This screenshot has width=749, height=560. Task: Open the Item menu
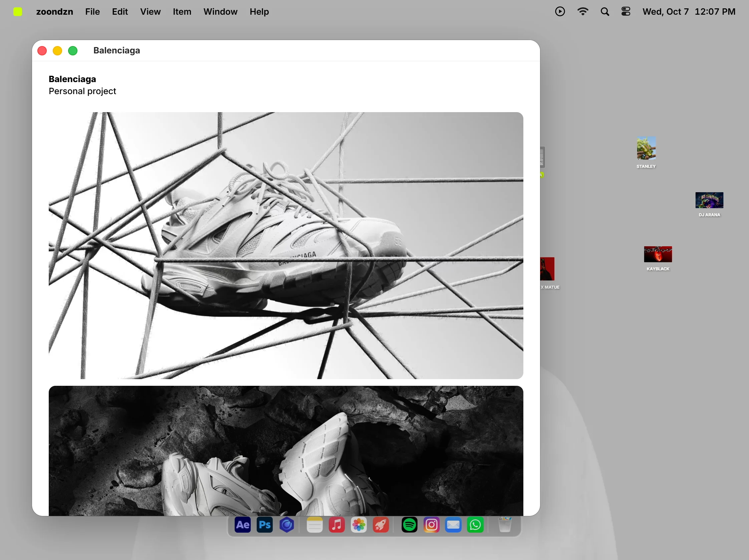(x=182, y=11)
